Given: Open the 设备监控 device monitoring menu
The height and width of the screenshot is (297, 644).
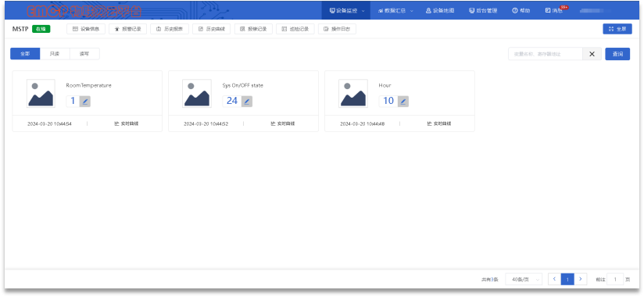Looking at the screenshot, I should point(346,11).
